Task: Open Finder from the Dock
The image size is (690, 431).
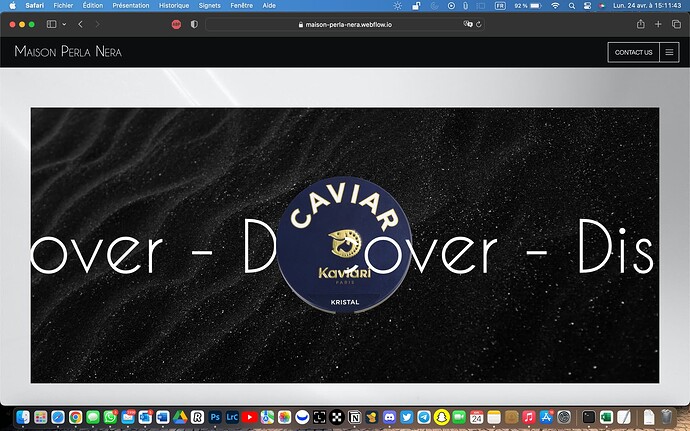Action: pyautogui.click(x=23, y=416)
